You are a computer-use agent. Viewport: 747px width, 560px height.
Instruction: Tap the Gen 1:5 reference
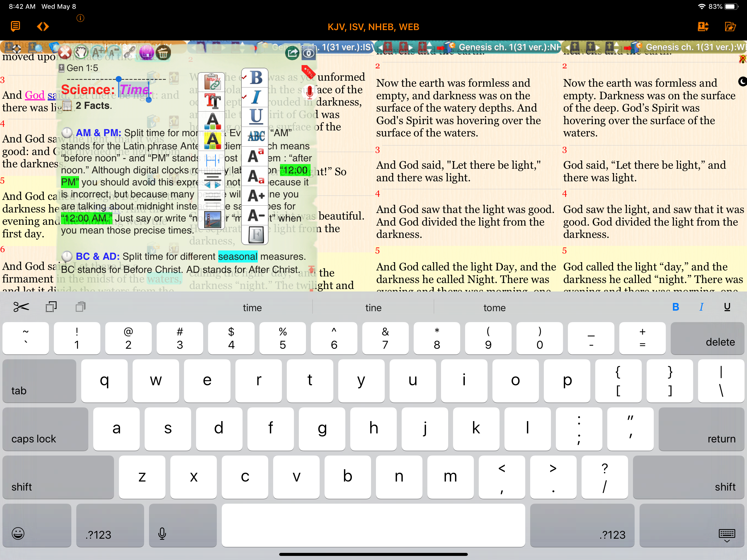coord(82,68)
